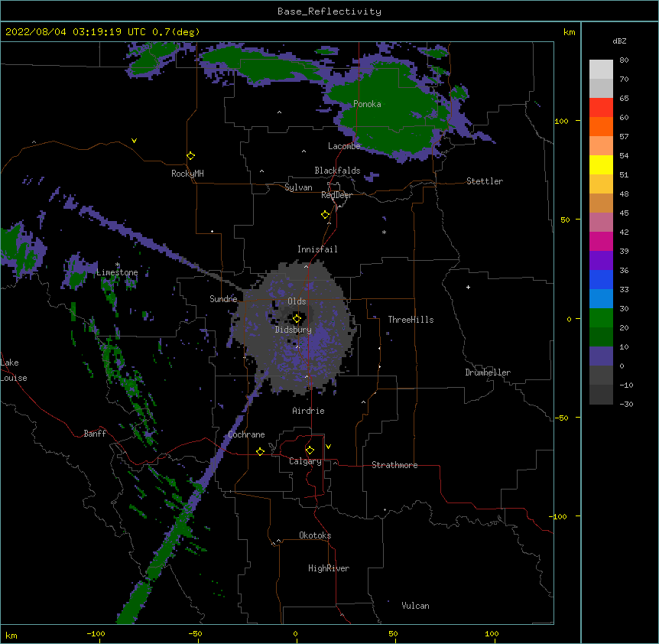659x644 pixels.
Task: Click the Vulcan label
Action: [415, 606]
